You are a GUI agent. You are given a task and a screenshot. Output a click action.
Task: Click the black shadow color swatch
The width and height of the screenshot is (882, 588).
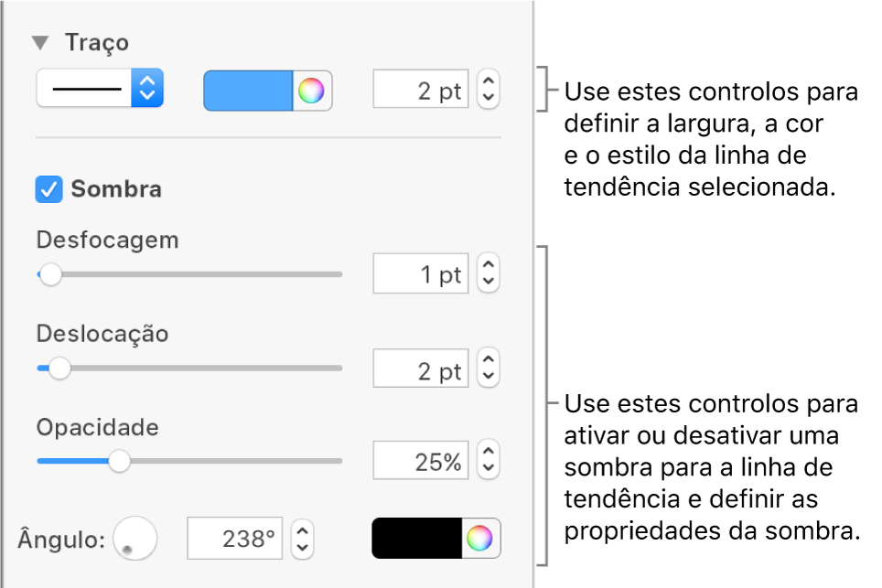point(417,539)
